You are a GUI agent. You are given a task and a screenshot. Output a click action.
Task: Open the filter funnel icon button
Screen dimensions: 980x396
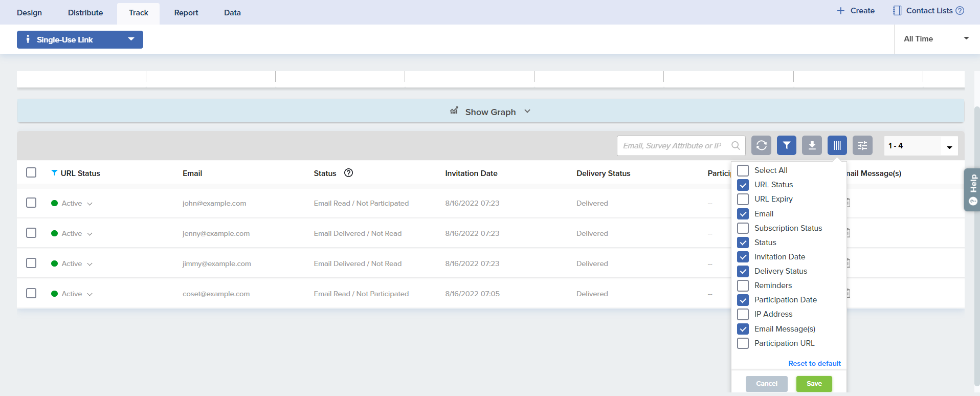pyautogui.click(x=786, y=146)
